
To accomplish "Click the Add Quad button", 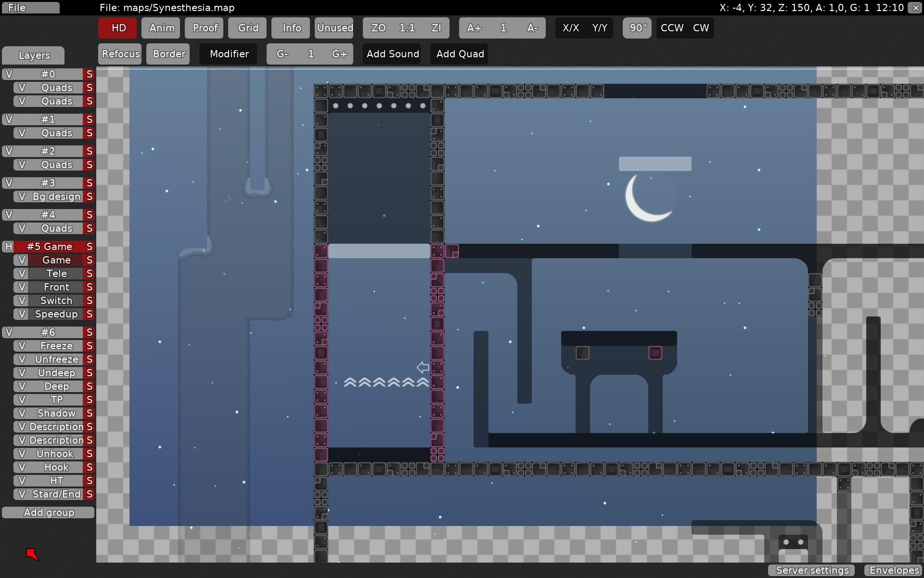I will [x=460, y=54].
